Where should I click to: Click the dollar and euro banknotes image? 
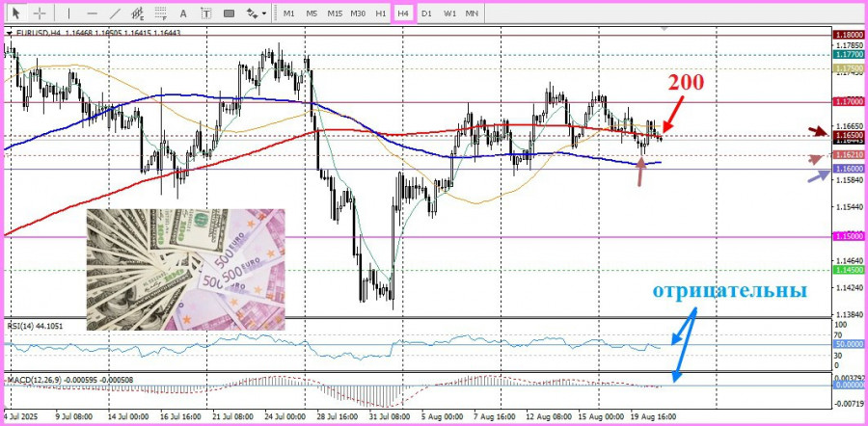186,270
